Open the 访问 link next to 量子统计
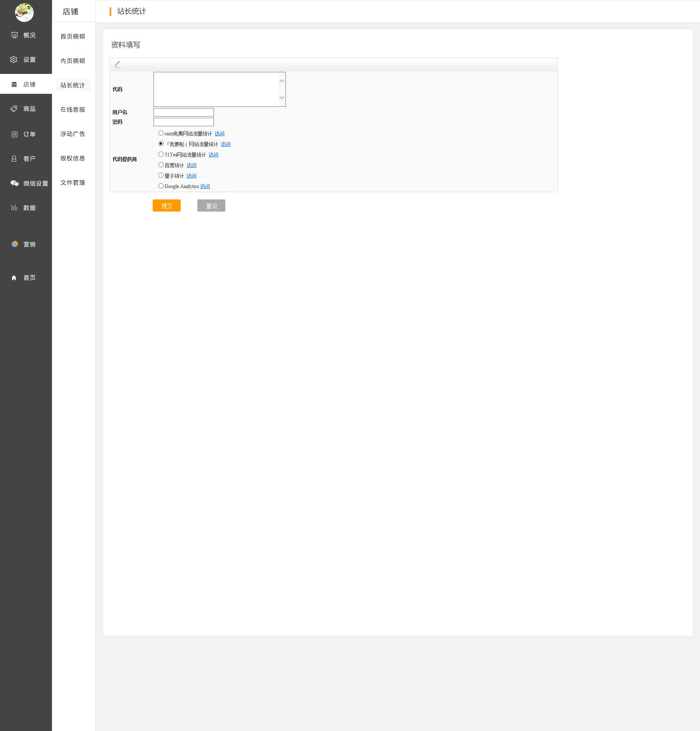This screenshot has height=731, width=700. click(x=191, y=176)
